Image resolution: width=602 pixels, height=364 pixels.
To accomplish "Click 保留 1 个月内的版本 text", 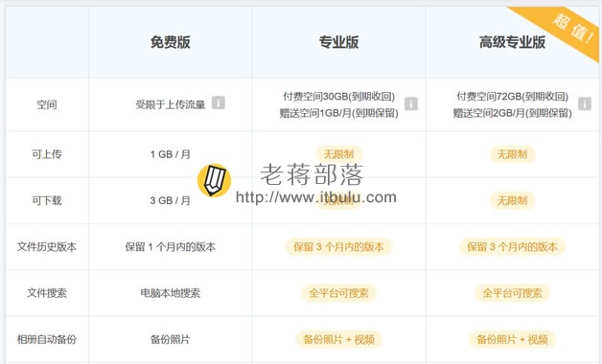I will coord(170,246).
